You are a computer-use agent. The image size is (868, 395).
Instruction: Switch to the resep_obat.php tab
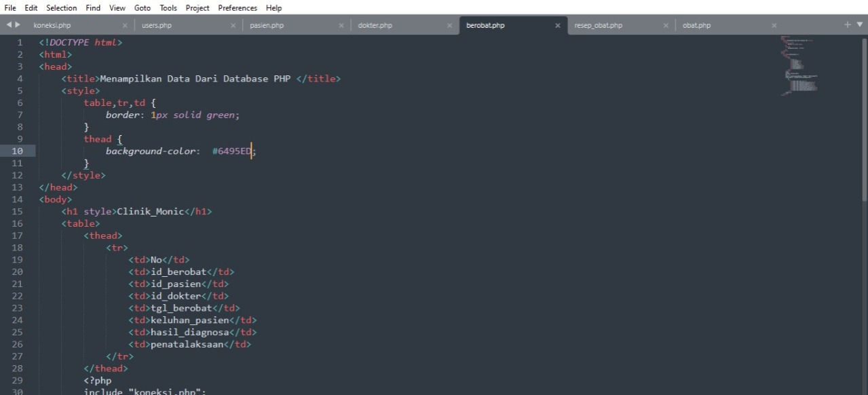tap(598, 26)
